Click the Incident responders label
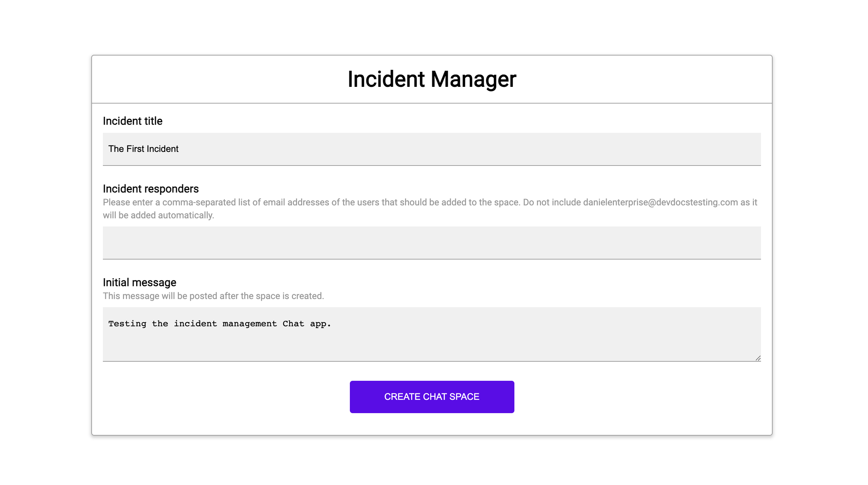This screenshot has width=868, height=485. tap(151, 189)
